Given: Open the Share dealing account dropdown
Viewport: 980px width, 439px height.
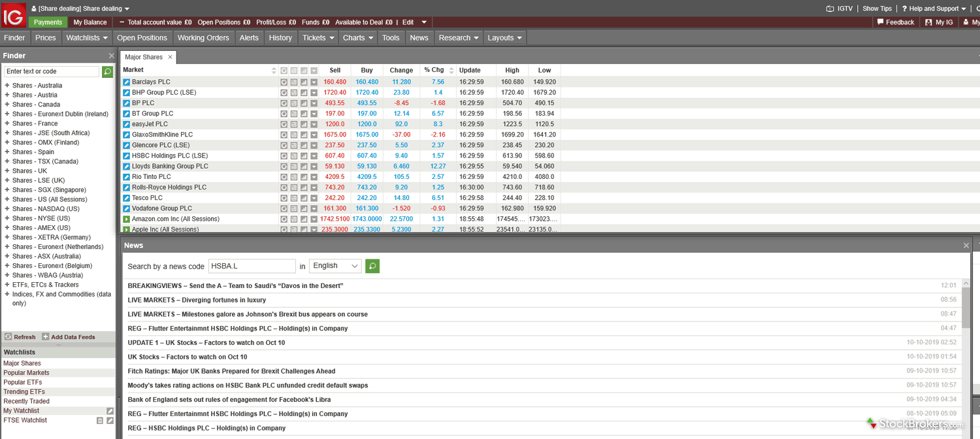Looking at the screenshot, I should [x=81, y=8].
